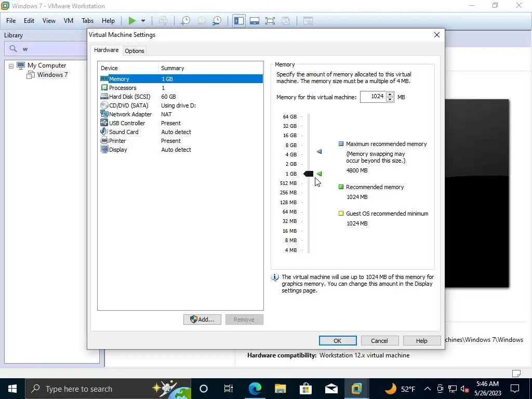Select the Network Adapter device

pos(181,114)
